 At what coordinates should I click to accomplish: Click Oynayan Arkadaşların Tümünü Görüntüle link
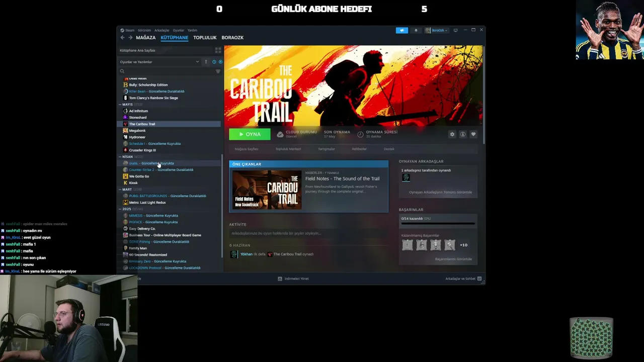point(440,192)
